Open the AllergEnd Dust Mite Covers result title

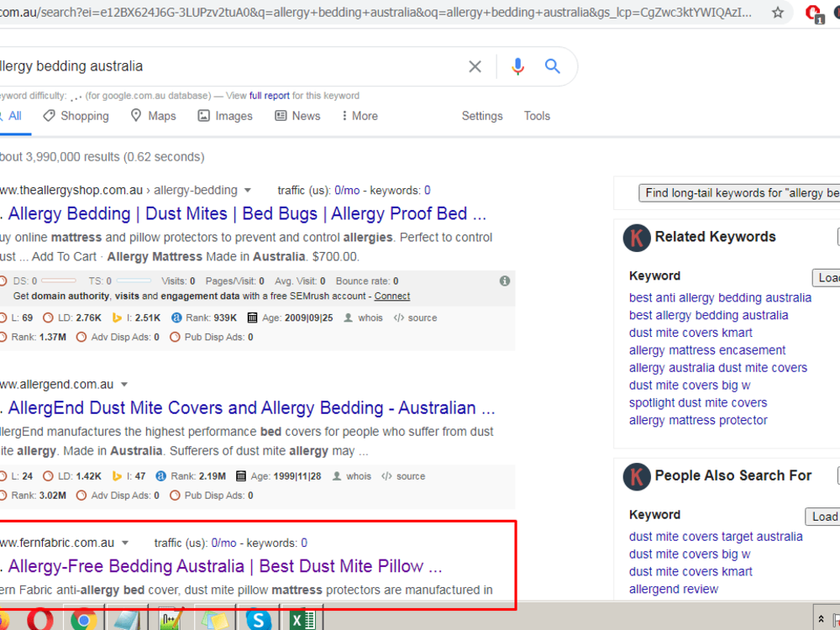tap(251, 408)
